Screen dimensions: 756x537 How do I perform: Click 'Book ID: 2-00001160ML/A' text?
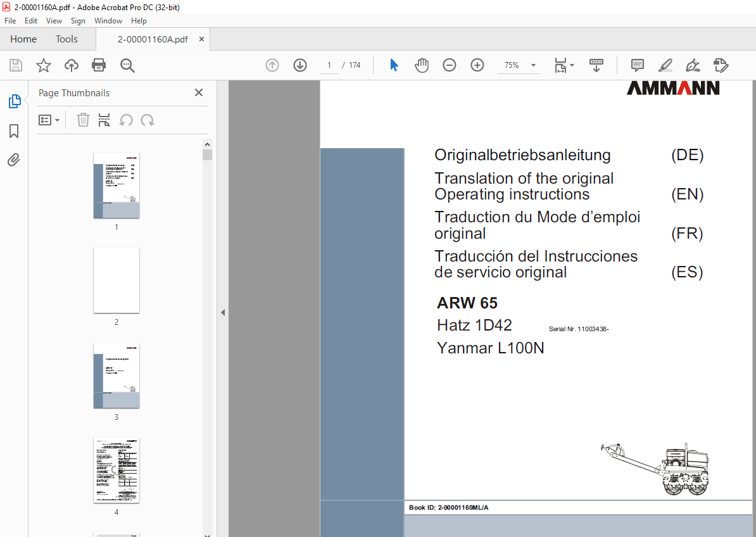448,508
